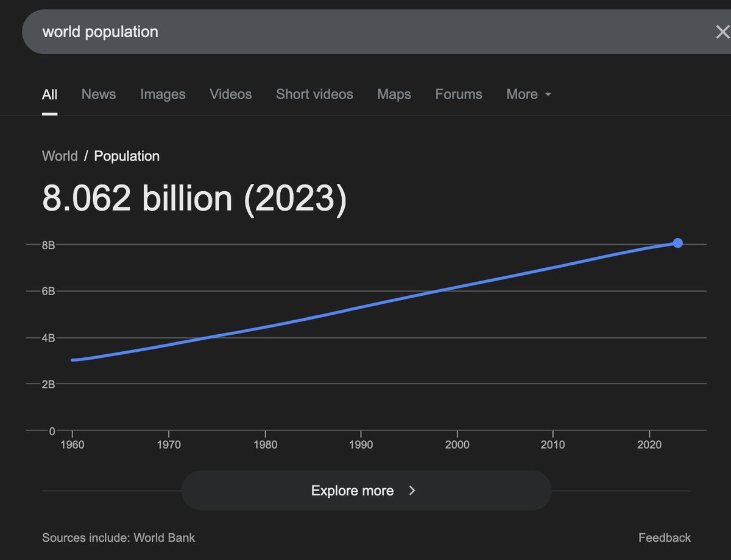Clear the search box with the X icon
The height and width of the screenshot is (560, 731).
[722, 32]
